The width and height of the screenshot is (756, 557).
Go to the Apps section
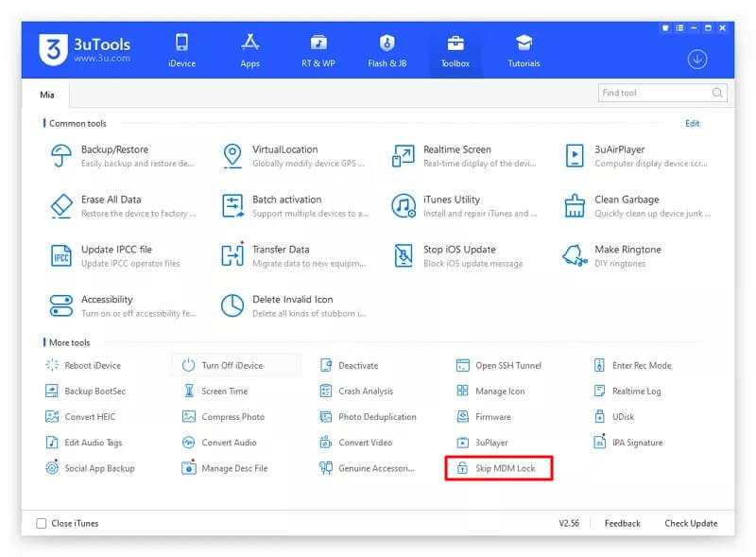point(249,50)
